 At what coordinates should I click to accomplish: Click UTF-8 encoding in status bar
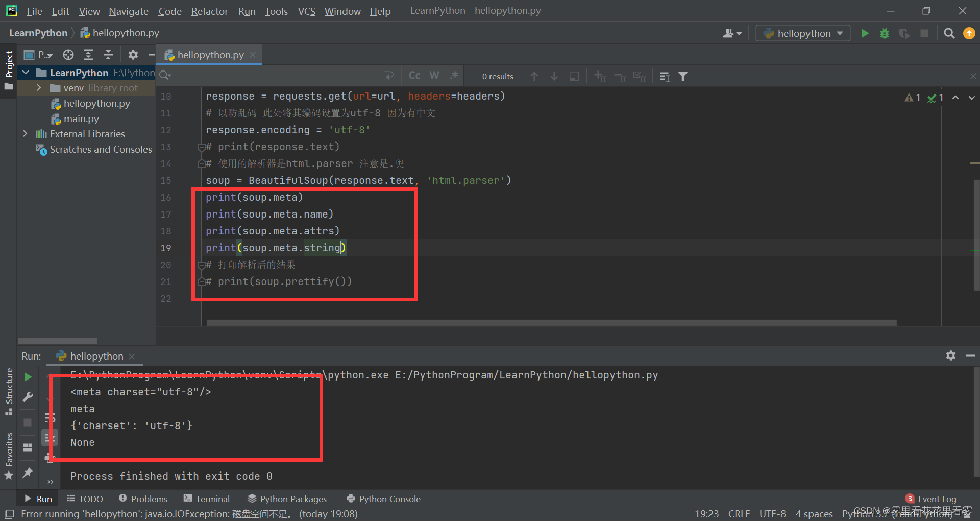(x=772, y=514)
